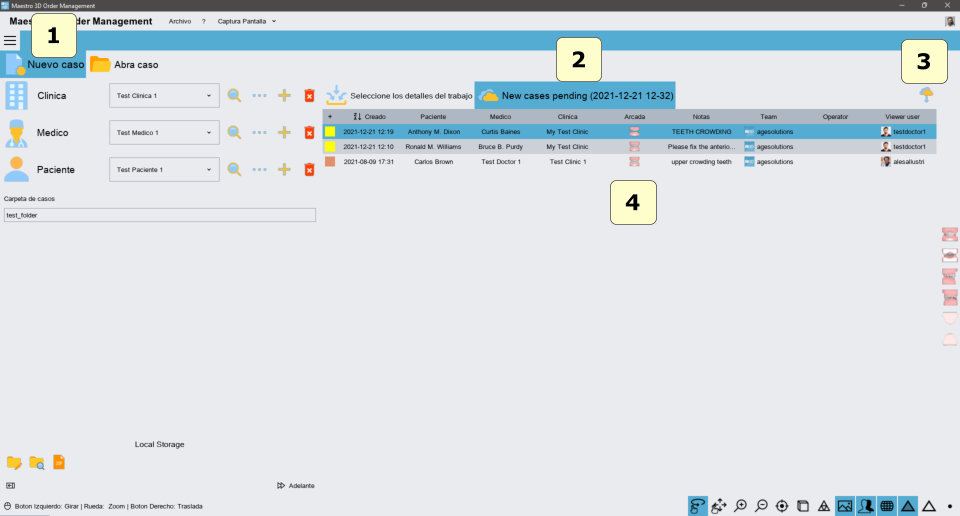Click yellow status square of Anthony M. Dixon row
The height and width of the screenshot is (516, 960).
(x=330, y=131)
